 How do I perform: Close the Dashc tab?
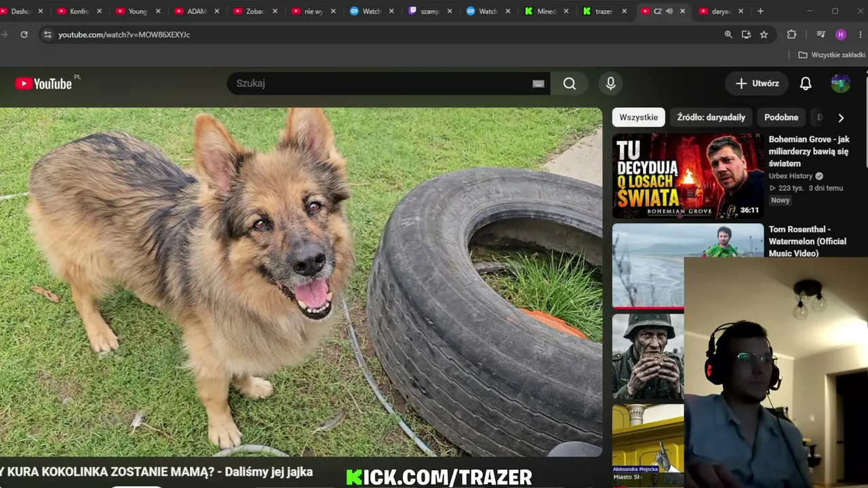click(41, 11)
